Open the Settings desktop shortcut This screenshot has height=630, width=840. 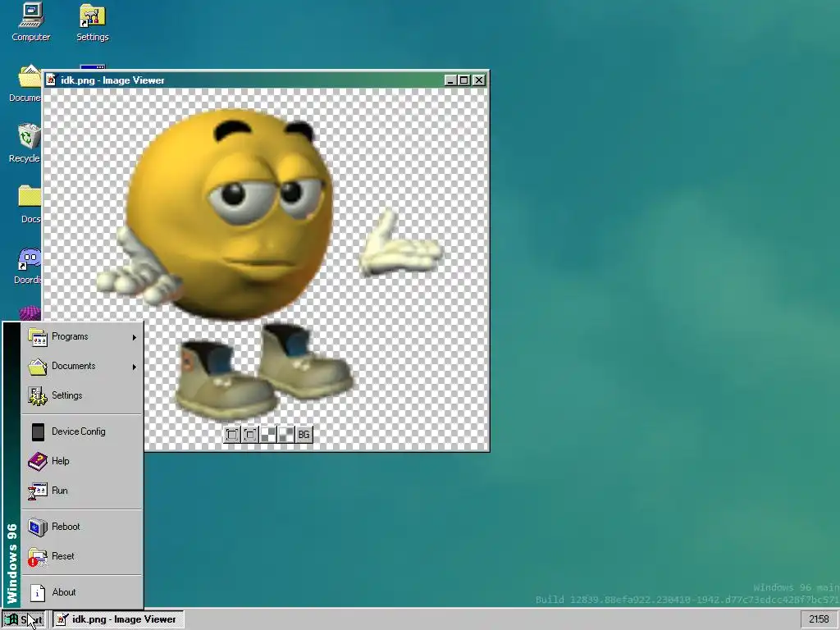pos(92,22)
